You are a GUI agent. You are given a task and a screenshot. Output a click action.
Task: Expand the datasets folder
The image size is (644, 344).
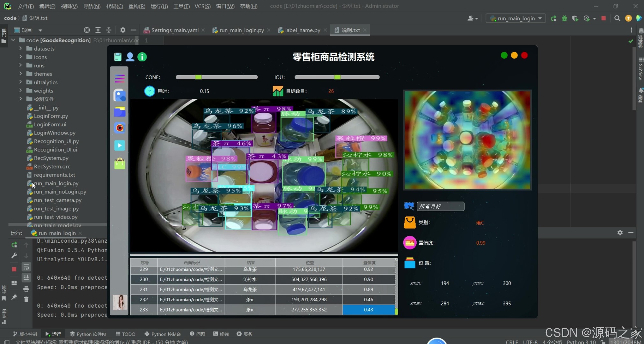(x=21, y=48)
